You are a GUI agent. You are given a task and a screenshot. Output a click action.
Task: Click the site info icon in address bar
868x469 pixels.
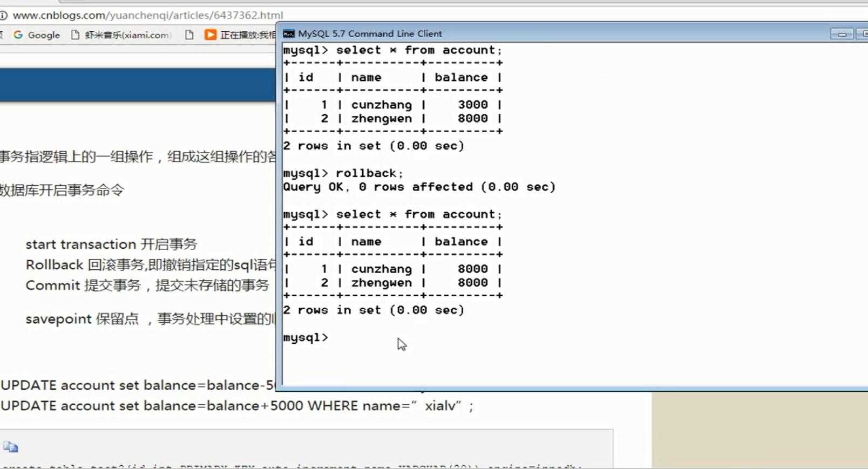pos(3,15)
